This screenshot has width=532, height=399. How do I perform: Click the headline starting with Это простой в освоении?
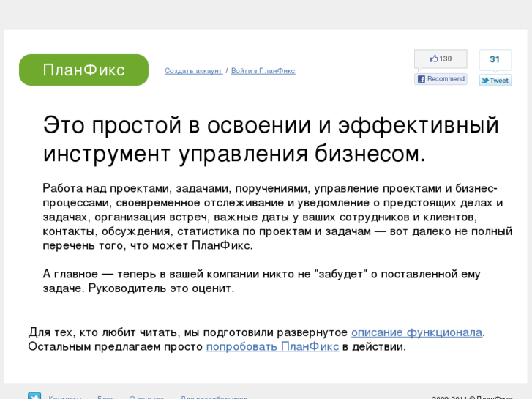(x=271, y=139)
